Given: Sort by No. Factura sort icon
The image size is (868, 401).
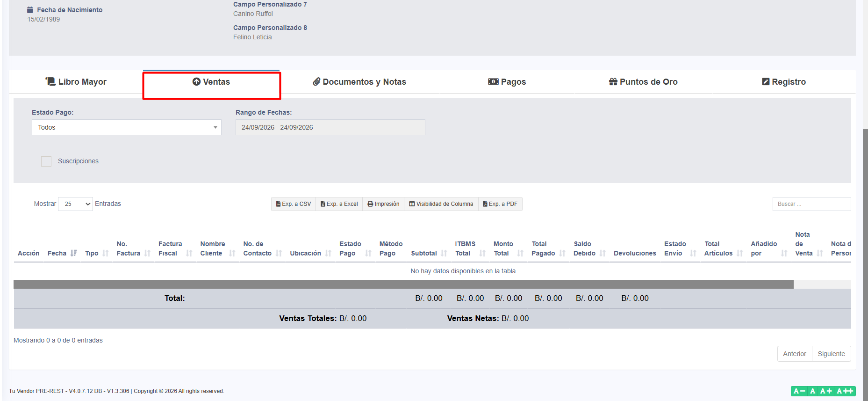Looking at the screenshot, I should (148, 253).
